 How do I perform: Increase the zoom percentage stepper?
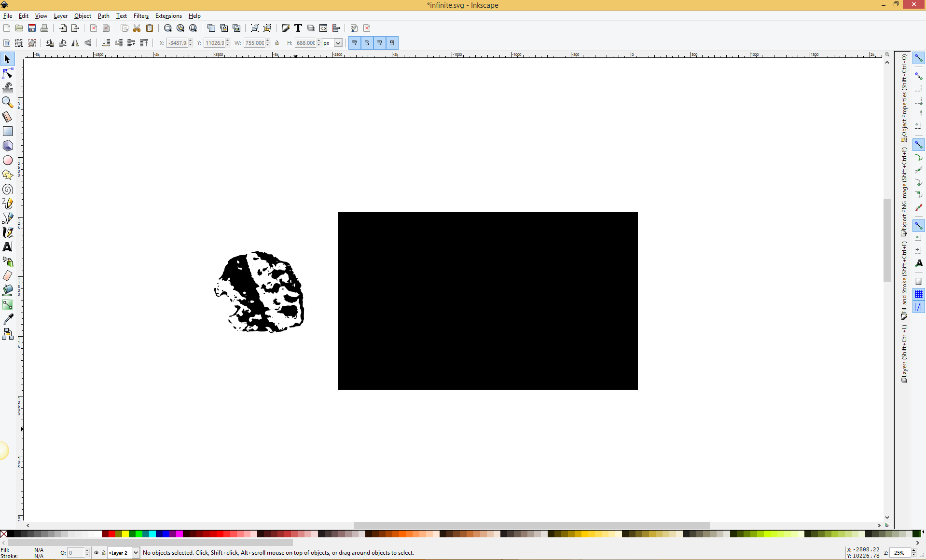(x=913, y=550)
